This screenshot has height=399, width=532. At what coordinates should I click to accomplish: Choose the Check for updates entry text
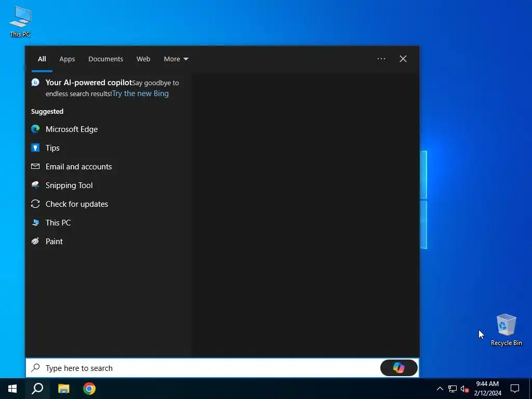(x=77, y=204)
